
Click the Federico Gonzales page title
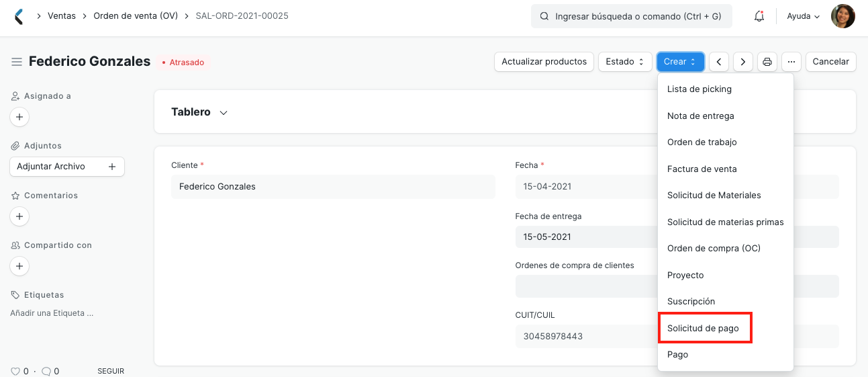pos(89,62)
